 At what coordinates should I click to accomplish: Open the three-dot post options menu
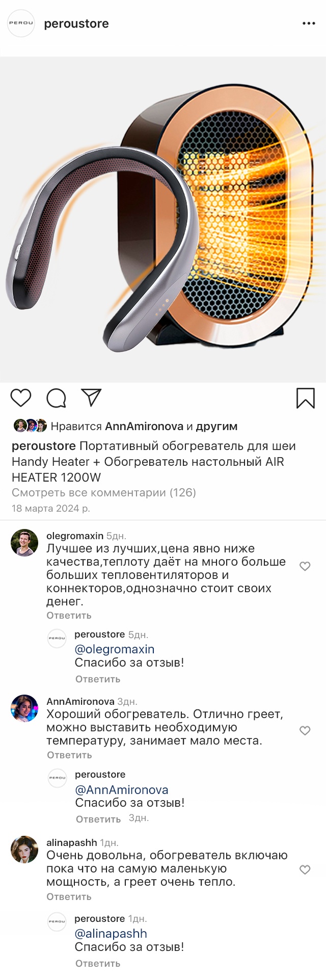click(x=309, y=23)
